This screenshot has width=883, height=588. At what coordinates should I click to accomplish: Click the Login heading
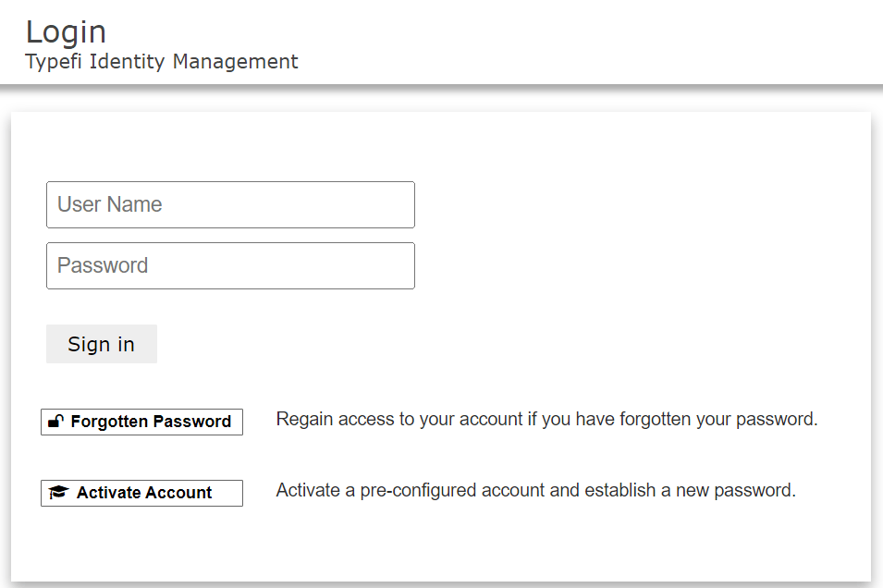click(x=66, y=32)
